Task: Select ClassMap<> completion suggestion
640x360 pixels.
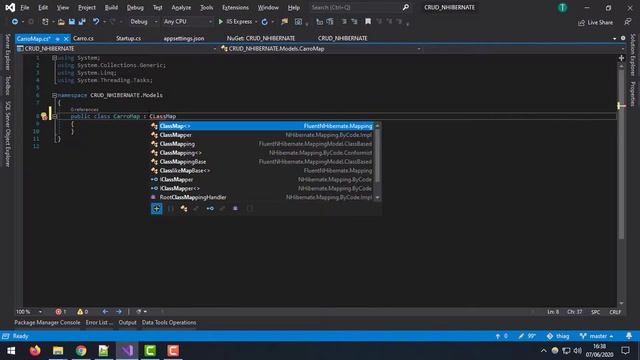Action: 262,126
